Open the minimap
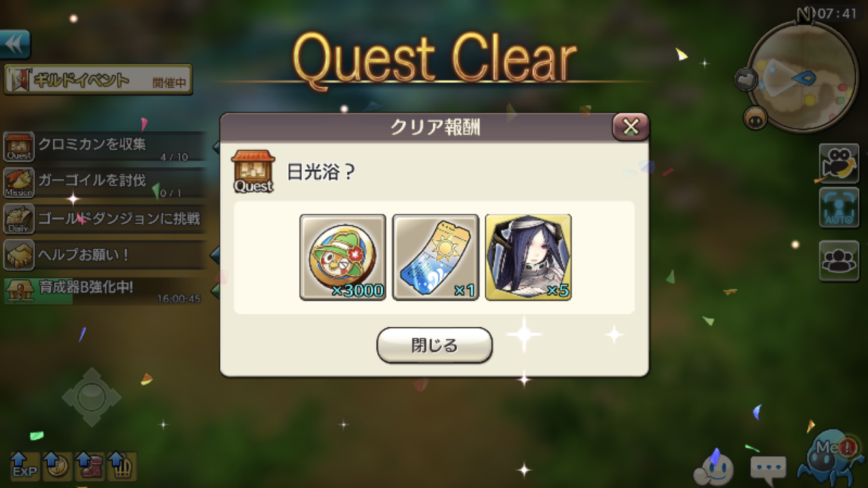Screen dimensions: 868x488 (802, 76)
